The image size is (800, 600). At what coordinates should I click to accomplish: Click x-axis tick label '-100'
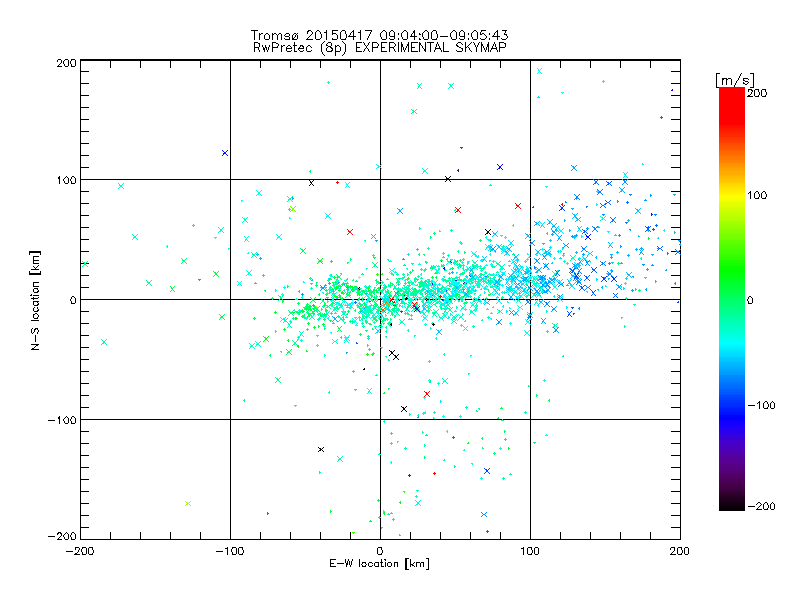click(230, 551)
